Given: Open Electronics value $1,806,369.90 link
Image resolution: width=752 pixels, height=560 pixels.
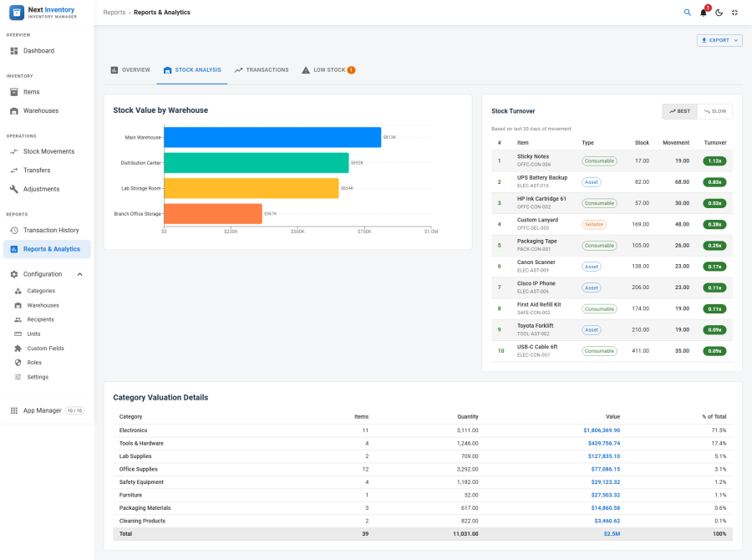Looking at the screenshot, I should (x=602, y=430).
